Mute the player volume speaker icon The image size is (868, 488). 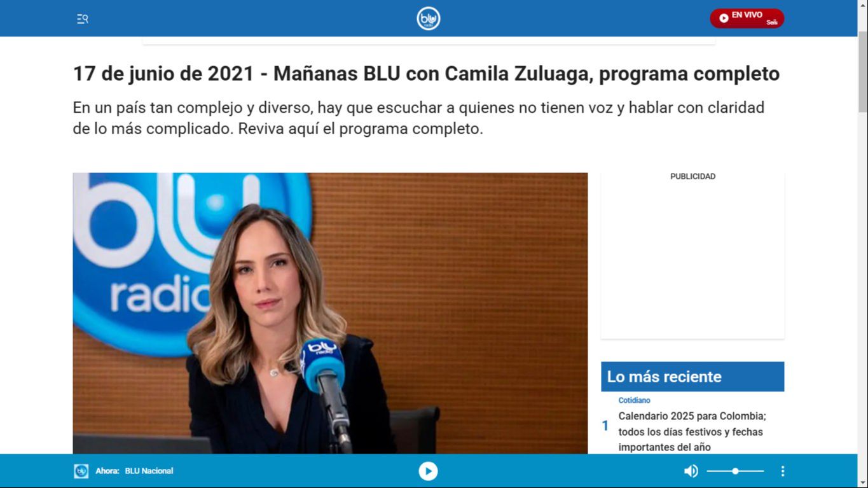[691, 471]
